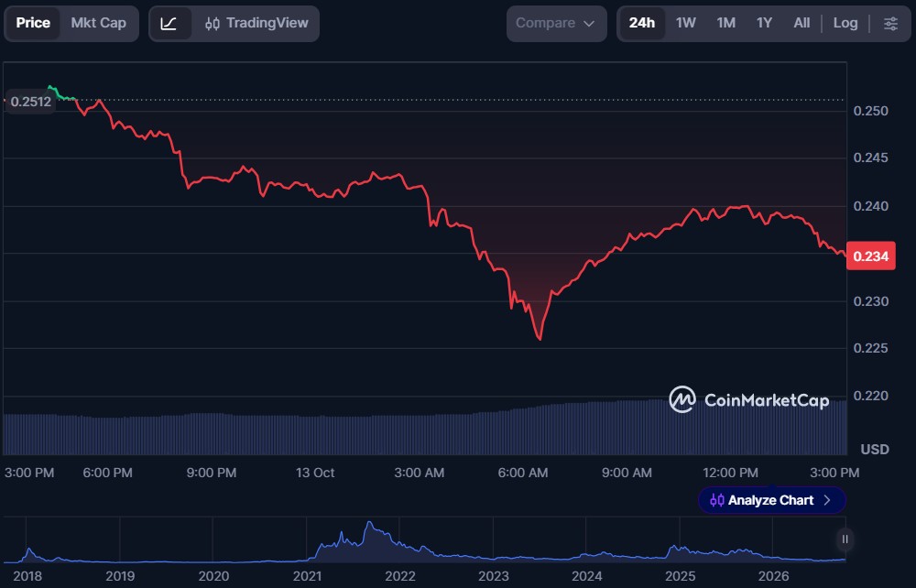Click 2026 on the history timeline
Image resolution: width=916 pixels, height=588 pixels.
(773, 576)
